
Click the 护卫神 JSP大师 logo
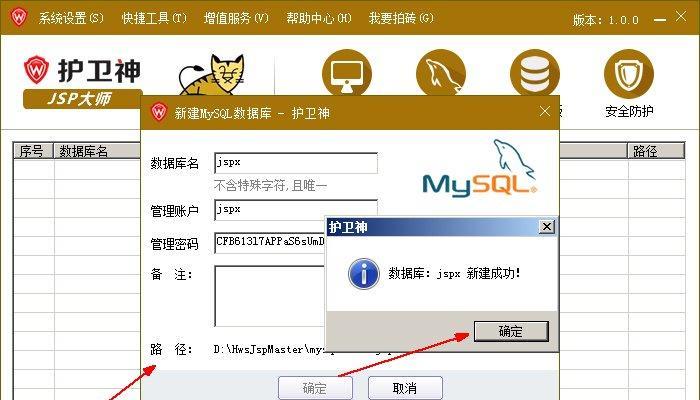pos(83,82)
